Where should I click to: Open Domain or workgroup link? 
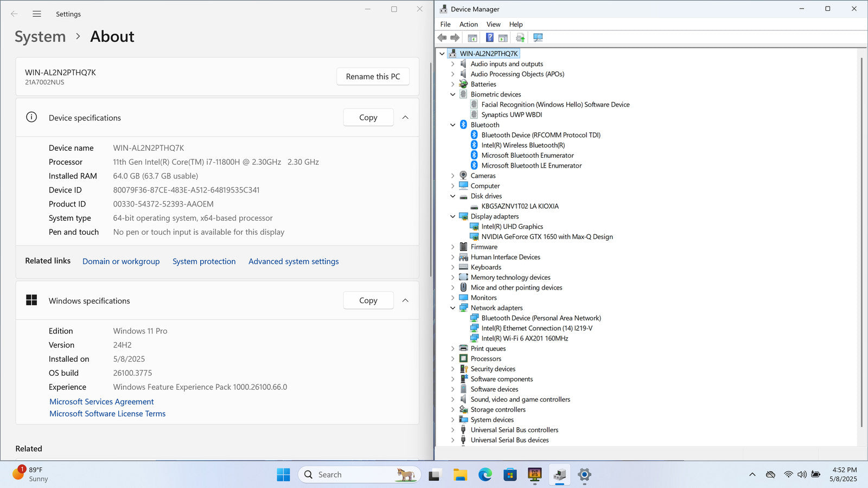(x=121, y=261)
